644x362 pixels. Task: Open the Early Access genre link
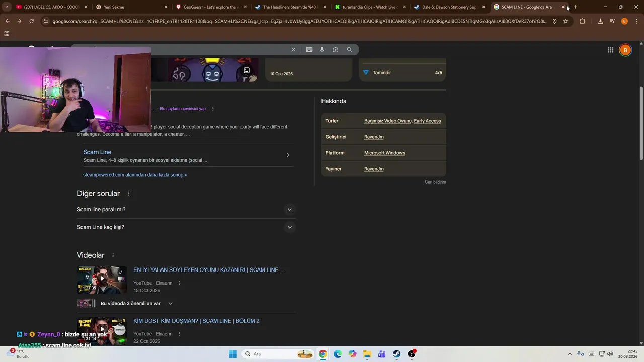click(x=427, y=121)
